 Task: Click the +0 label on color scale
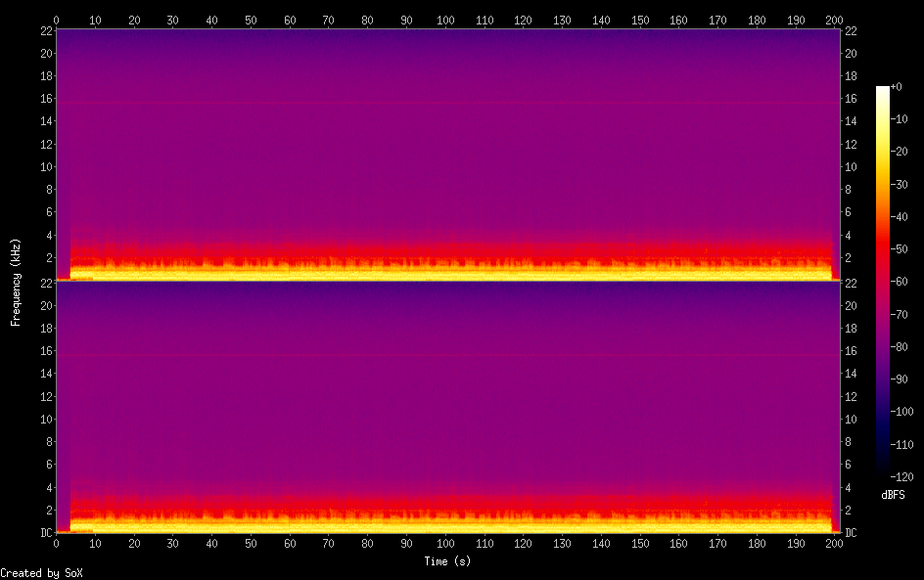[x=898, y=87]
